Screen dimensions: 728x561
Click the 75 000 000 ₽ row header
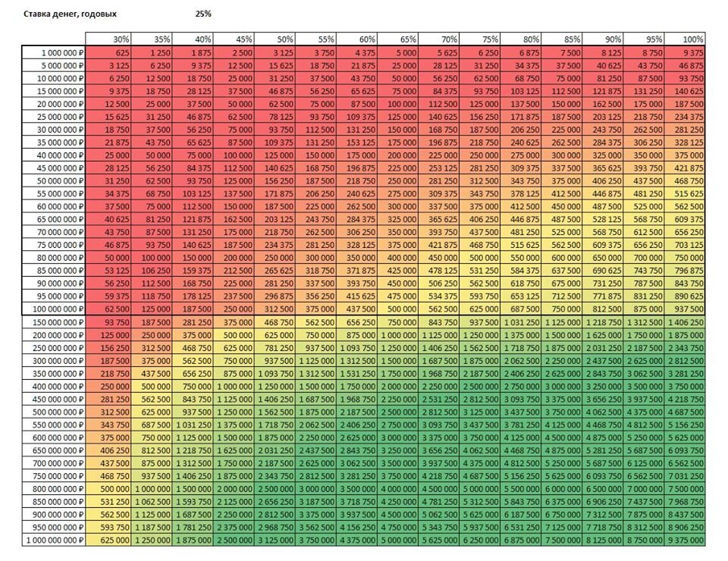click(x=53, y=245)
